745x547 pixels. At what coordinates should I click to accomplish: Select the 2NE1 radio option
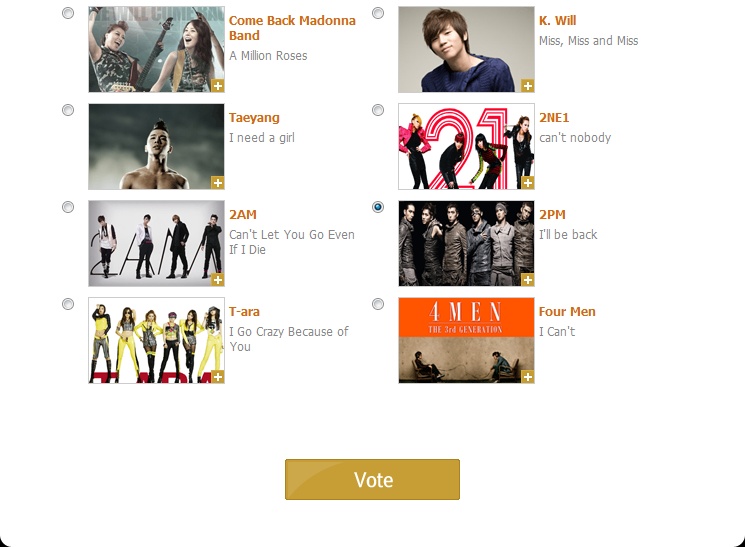point(378,110)
